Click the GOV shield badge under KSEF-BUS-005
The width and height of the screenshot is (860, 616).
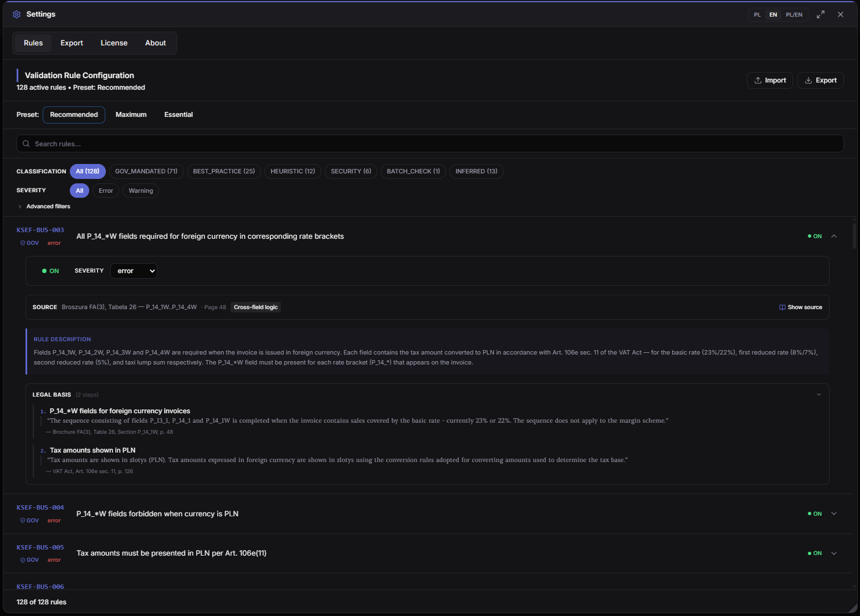pos(30,560)
